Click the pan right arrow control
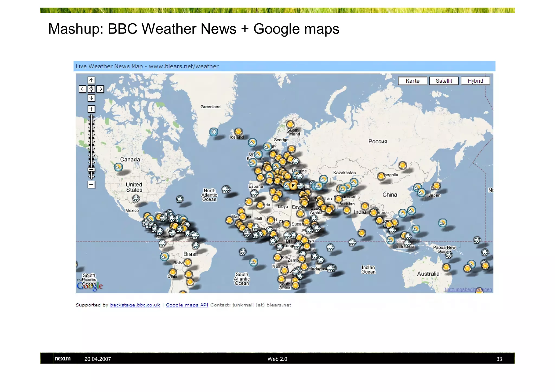Viewport: 555px width, 392px height. [100, 89]
